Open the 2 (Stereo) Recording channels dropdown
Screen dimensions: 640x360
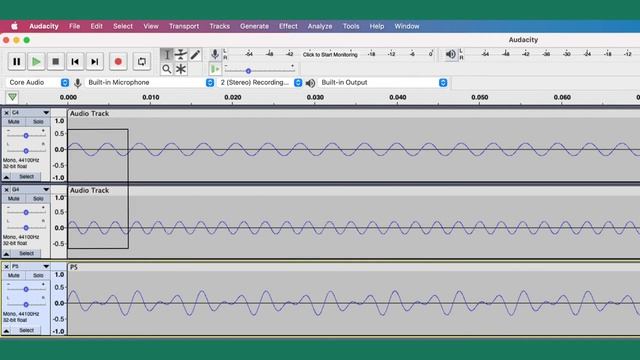tap(260, 82)
